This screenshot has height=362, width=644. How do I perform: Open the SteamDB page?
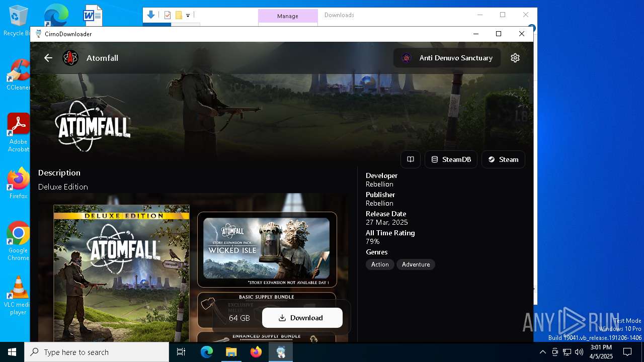[x=451, y=159]
